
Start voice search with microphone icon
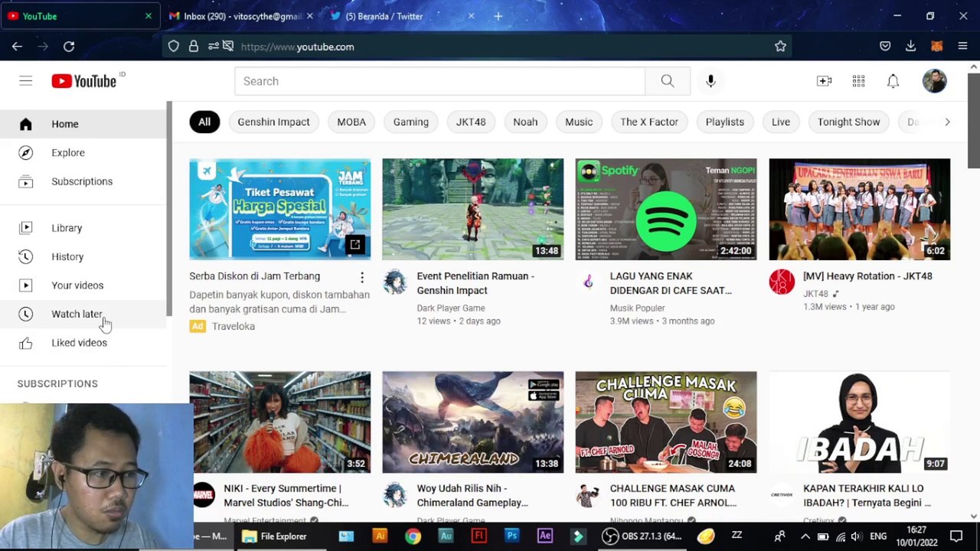click(x=710, y=81)
